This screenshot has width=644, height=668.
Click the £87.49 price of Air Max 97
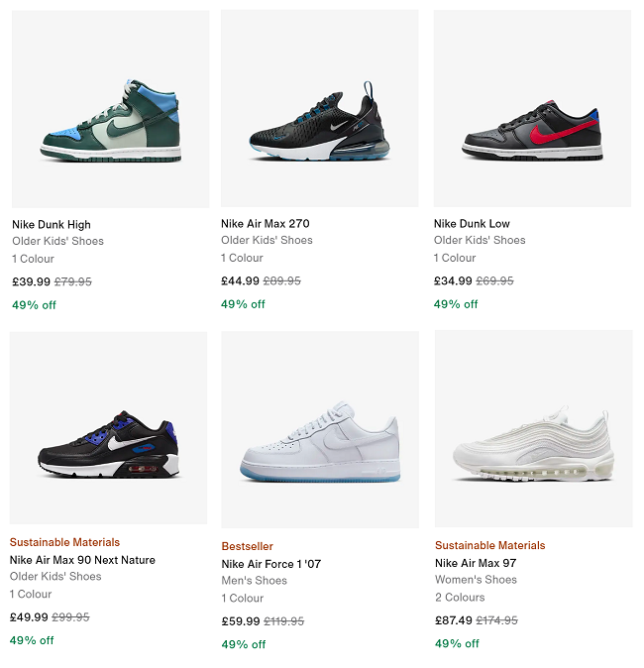pyautogui.click(x=453, y=620)
